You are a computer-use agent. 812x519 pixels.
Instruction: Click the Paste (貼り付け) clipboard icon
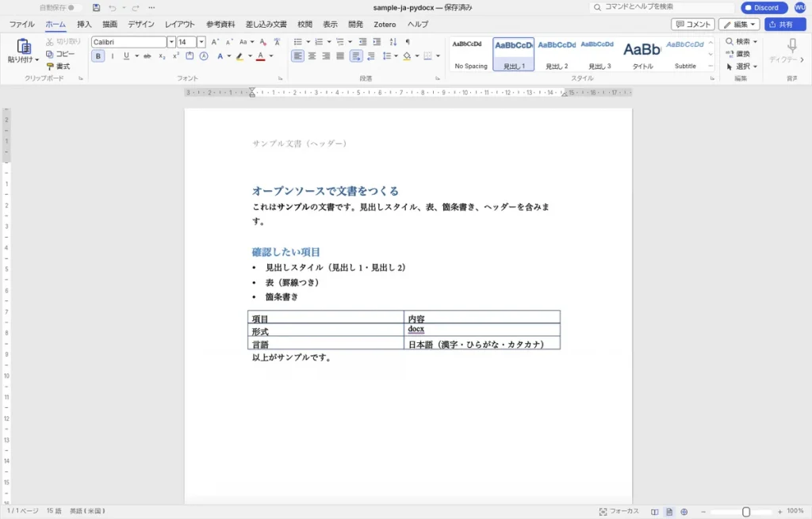coord(23,47)
